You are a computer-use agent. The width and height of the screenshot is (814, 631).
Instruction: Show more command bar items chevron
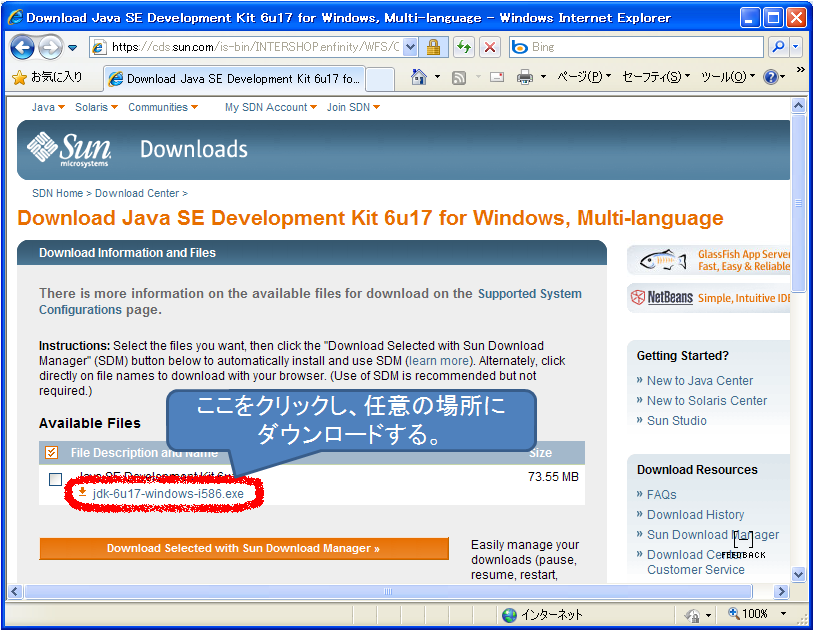point(801,70)
